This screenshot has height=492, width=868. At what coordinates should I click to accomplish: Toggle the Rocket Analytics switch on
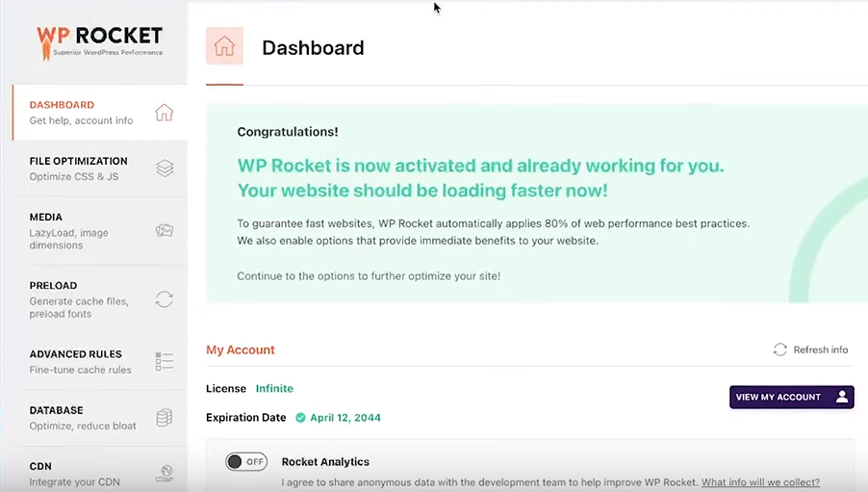(x=246, y=461)
